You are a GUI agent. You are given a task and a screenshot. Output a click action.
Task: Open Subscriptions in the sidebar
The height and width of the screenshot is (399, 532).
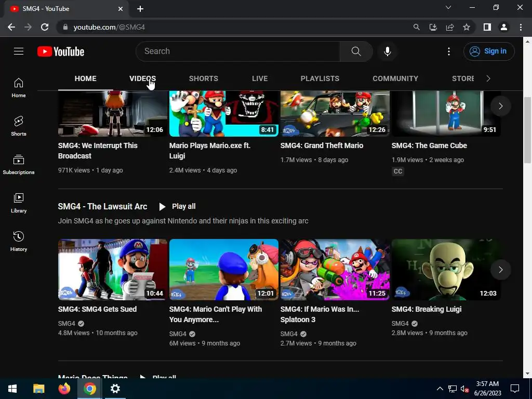tap(19, 165)
